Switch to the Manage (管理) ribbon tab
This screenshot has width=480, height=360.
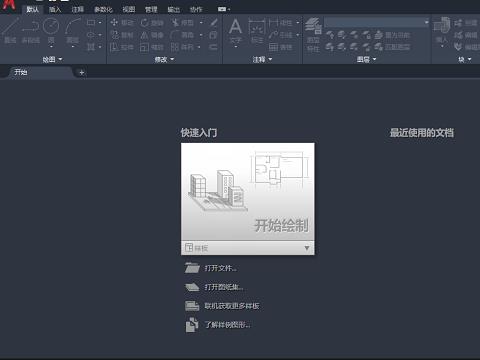pos(151,9)
